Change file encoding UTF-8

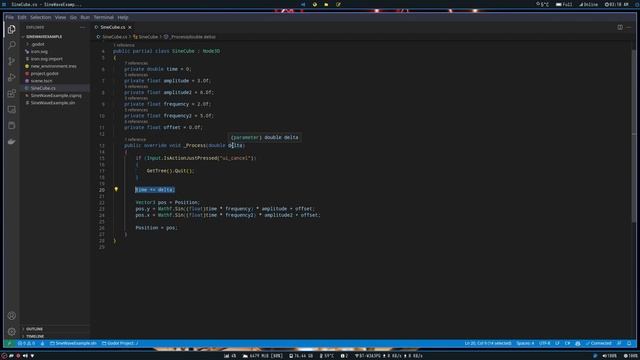(544, 343)
